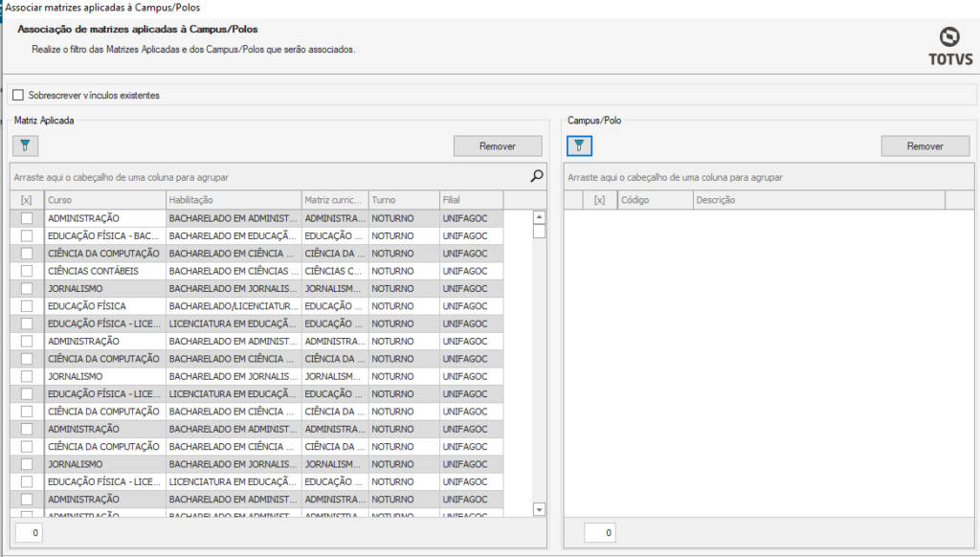Click the scroll up arrow of the course grid
The width and height of the screenshot is (980, 557).
pyautogui.click(x=539, y=217)
